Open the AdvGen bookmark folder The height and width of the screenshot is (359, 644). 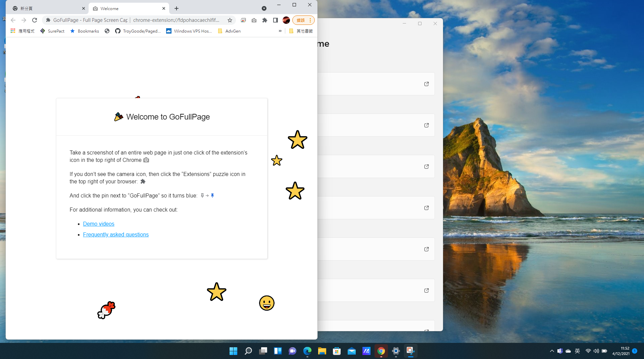pos(229,31)
